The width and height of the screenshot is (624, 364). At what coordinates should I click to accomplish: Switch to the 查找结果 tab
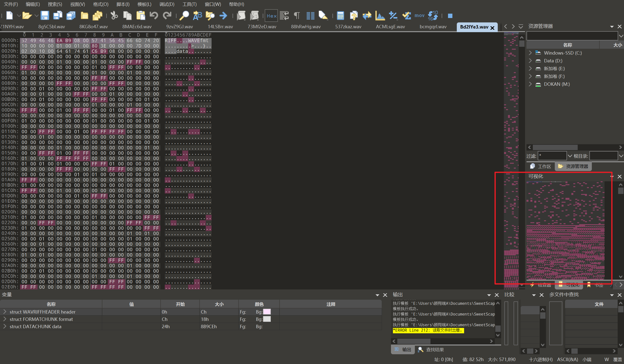[x=435, y=350]
